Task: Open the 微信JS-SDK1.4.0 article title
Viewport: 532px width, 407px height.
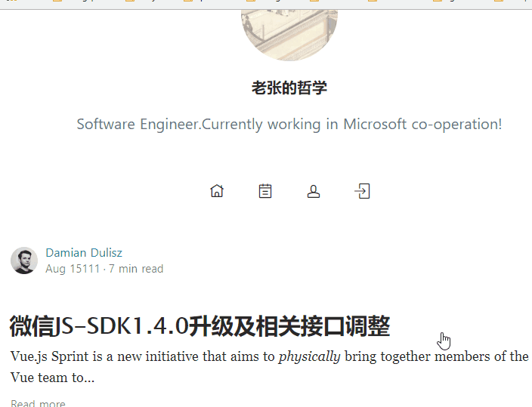Action: [x=199, y=326]
